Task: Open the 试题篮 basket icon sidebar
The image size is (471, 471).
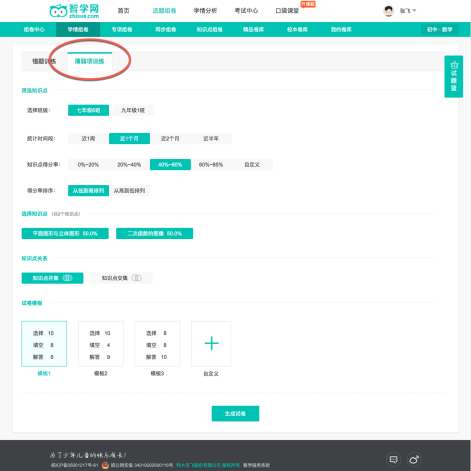Action: pyautogui.click(x=453, y=76)
